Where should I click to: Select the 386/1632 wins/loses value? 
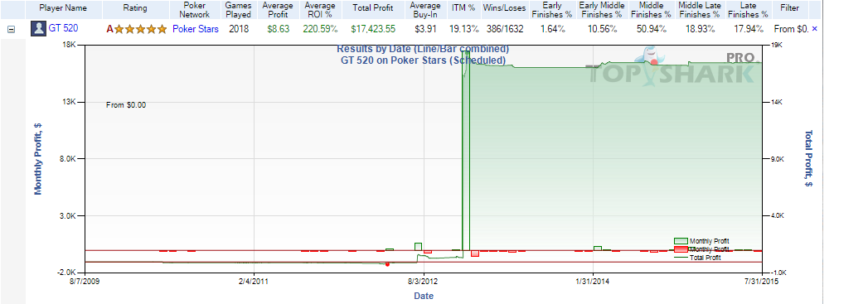[504, 29]
